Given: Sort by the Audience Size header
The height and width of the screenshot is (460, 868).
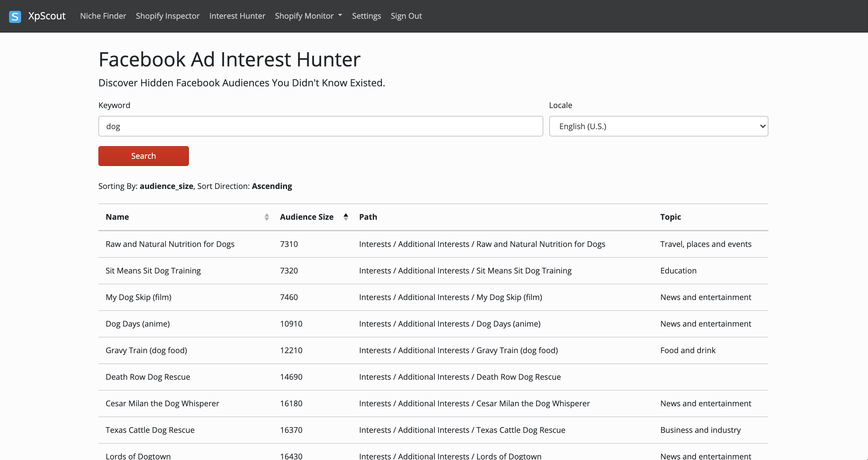Looking at the screenshot, I should (x=307, y=217).
